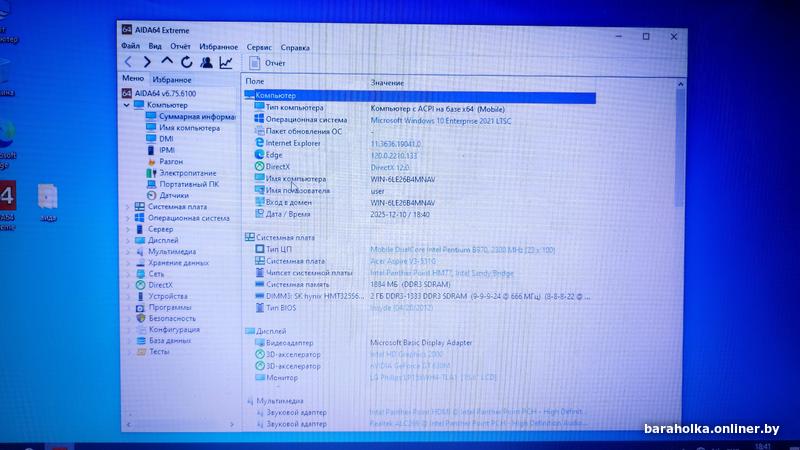Select IPMI tree item
Viewport: 800px width, 450px height.
tap(161, 150)
